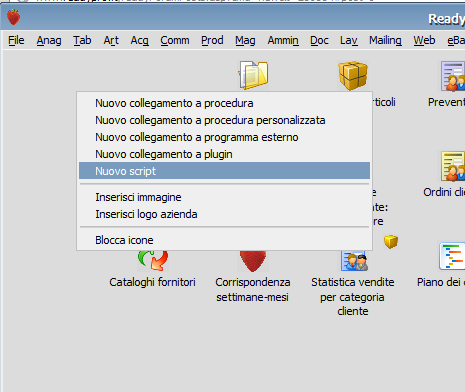This screenshot has width=465, height=392.
Task: Open the Preventivi icon with people
Action: (453, 76)
